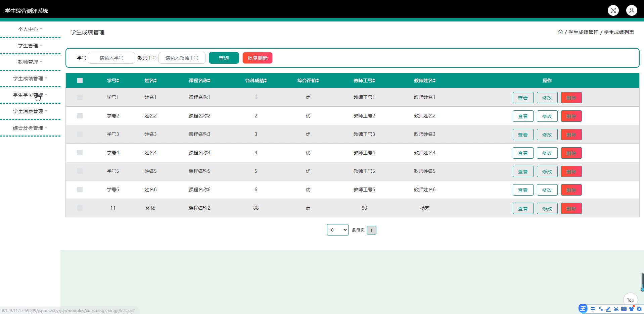Viewport: 644px width, 314px height.
Task: Expand the 个人中心 sidebar menu
Action: 30,29
